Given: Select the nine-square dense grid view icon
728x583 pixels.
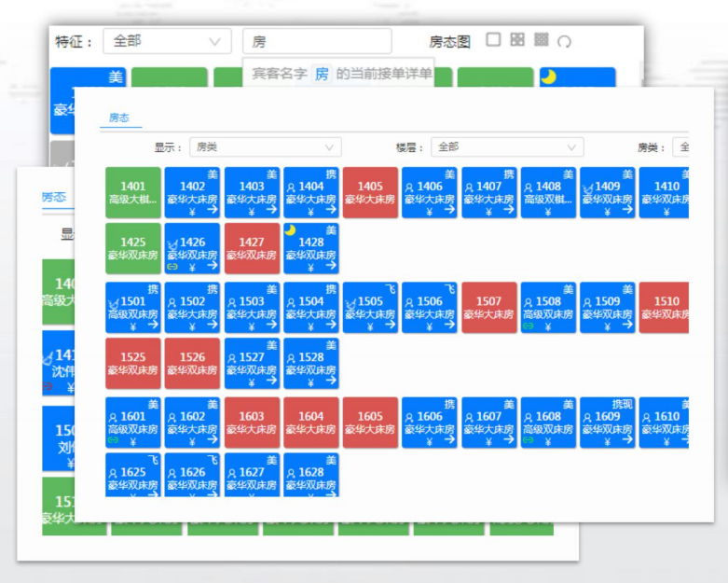Looking at the screenshot, I should 542,40.
